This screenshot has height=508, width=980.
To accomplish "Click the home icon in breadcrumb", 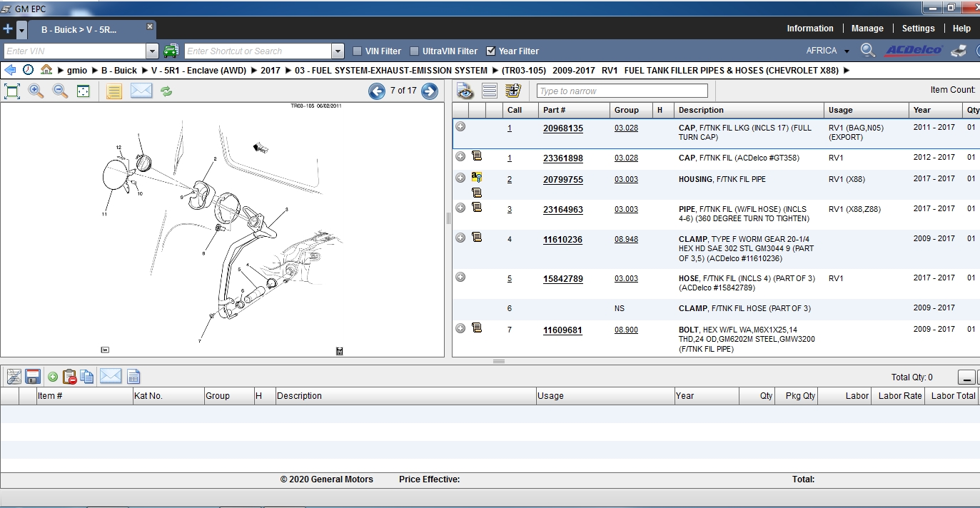I will pos(46,70).
